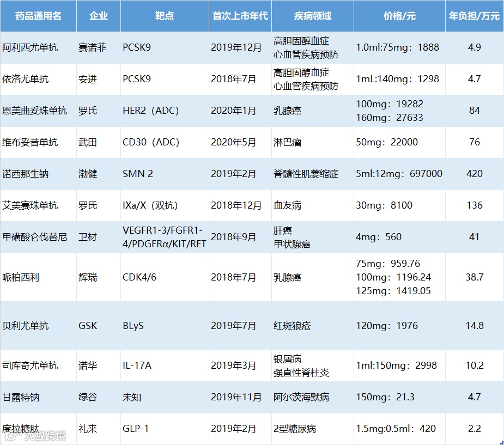Click the 企业 column header
504x445 pixels.
pos(99,16)
